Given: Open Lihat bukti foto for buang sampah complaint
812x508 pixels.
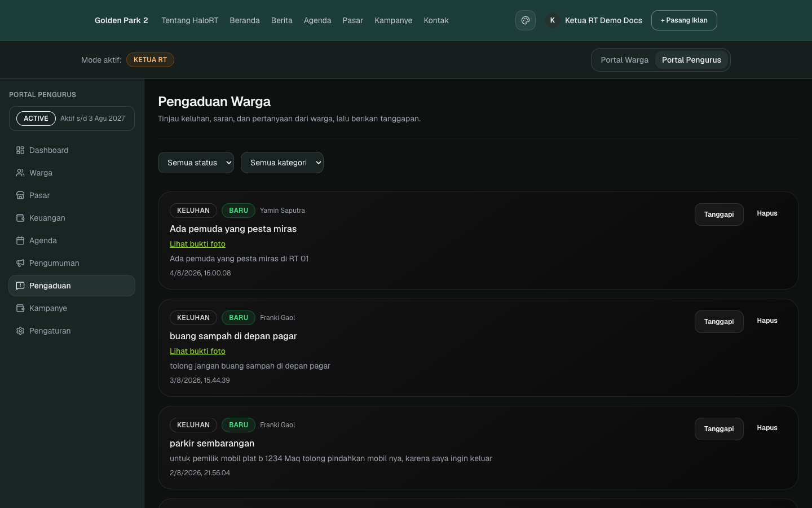Looking at the screenshot, I should tap(197, 351).
